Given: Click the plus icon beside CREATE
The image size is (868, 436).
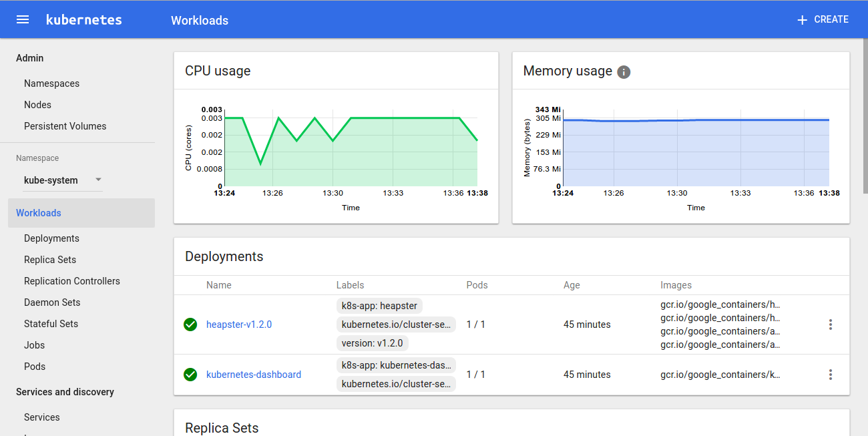Looking at the screenshot, I should [x=803, y=20].
